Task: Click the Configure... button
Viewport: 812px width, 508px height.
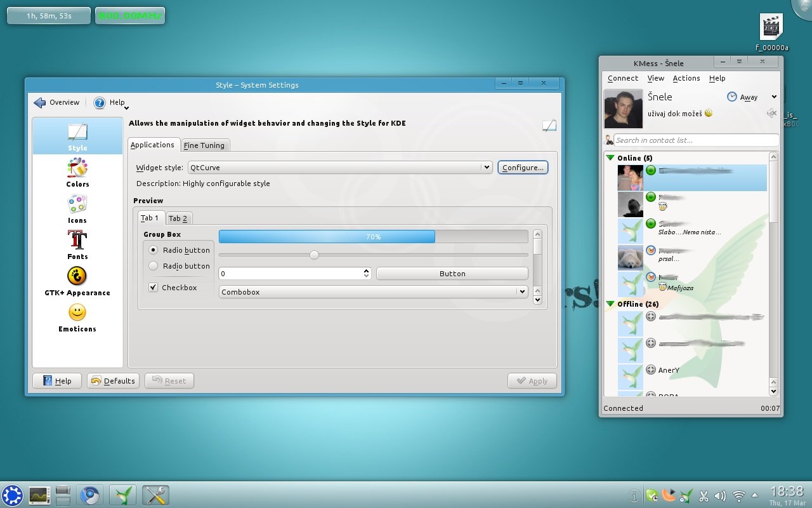Action: (x=523, y=168)
